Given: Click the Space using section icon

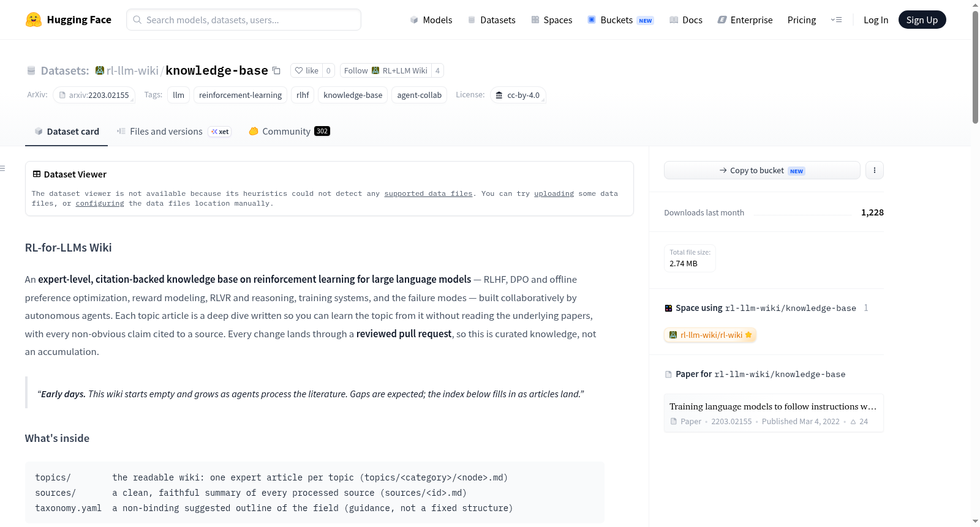Looking at the screenshot, I should (669, 308).
